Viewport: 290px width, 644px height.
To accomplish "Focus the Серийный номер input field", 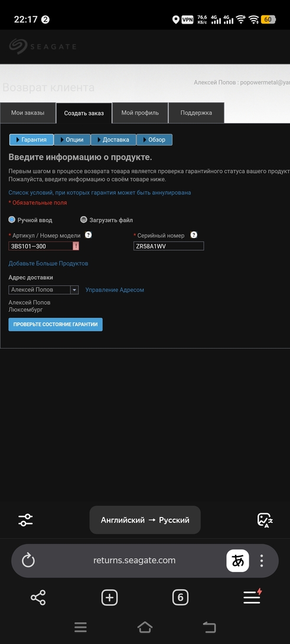I will (x=169, y=246).
